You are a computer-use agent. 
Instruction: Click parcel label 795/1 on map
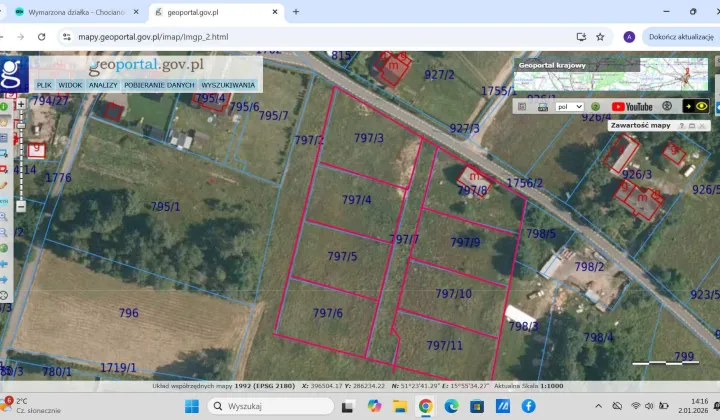point(165,207)
